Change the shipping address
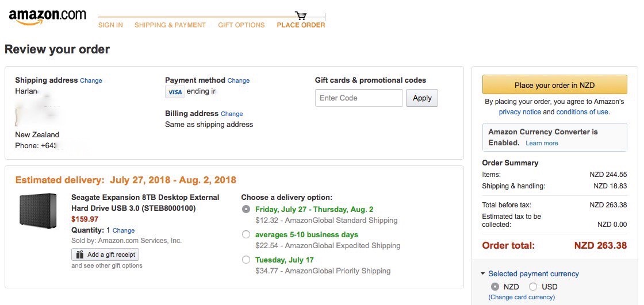Screen dimensions: 644x305 pos(91,81)
